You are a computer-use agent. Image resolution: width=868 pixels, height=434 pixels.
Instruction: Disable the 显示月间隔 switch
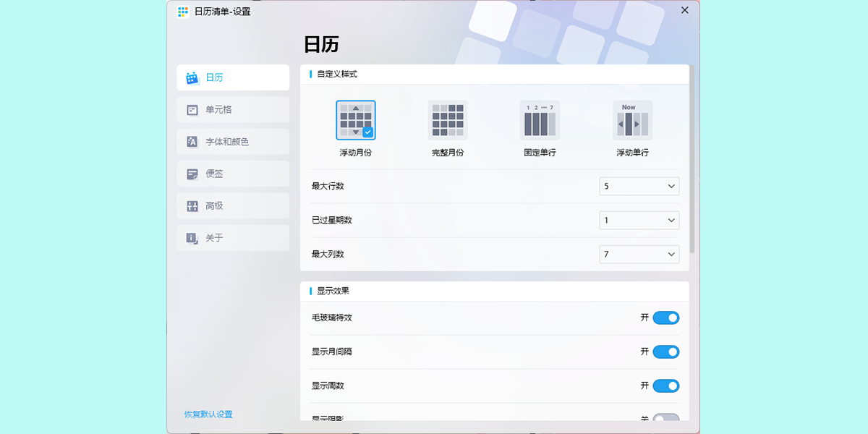click(x=665, y=352)
